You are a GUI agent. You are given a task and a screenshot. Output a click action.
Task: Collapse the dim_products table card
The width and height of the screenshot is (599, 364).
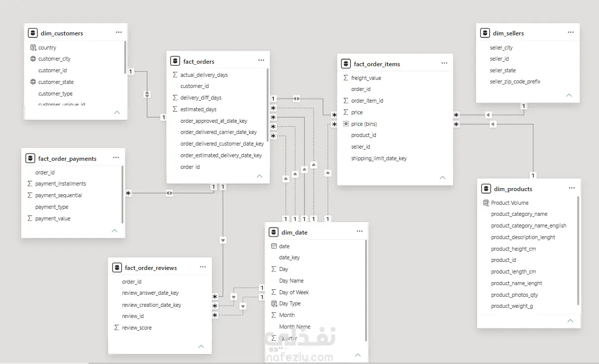pos(570,321)
